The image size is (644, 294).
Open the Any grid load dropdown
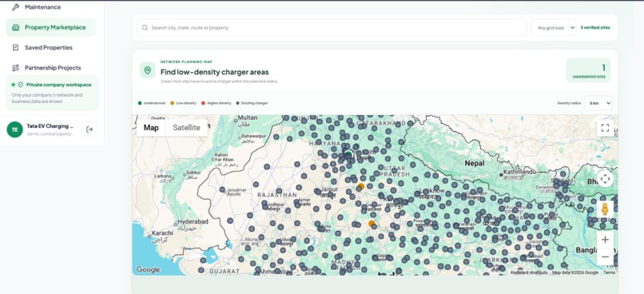coord(553,28)
